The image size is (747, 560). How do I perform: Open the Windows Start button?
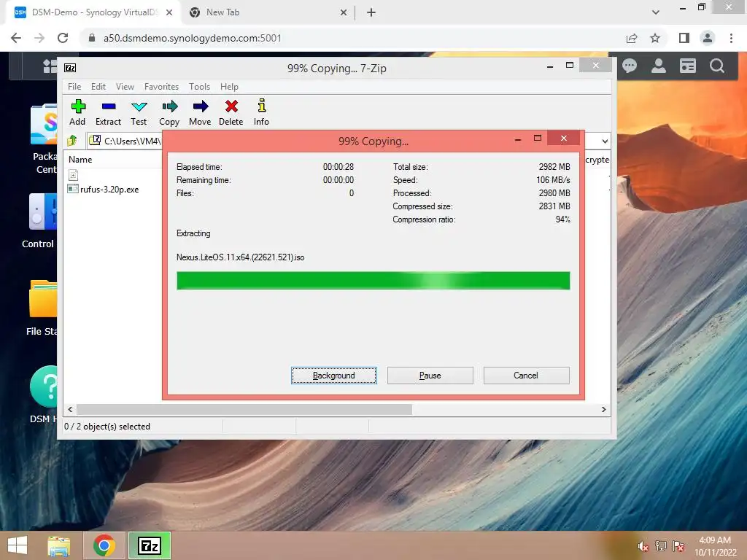click(18, 545)
